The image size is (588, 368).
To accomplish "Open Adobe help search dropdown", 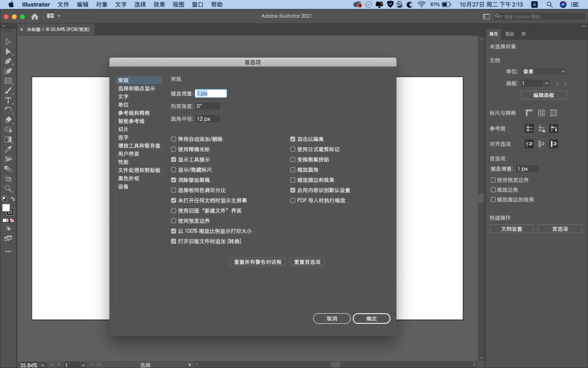I will (499, 16).
